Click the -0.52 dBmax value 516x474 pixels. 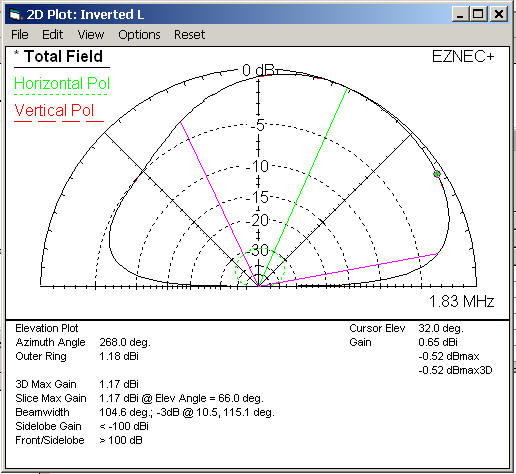pos(449,356)
